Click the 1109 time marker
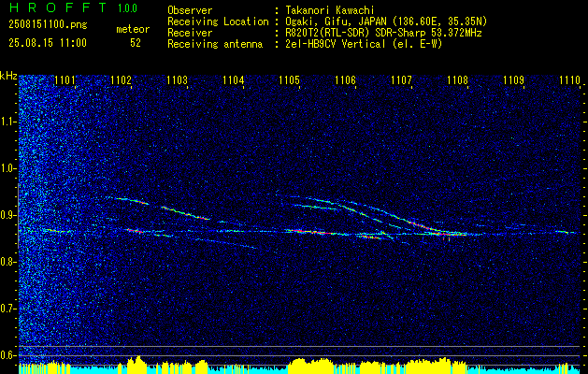This screenshot has height=374, width=588. [x=513, y=79]
